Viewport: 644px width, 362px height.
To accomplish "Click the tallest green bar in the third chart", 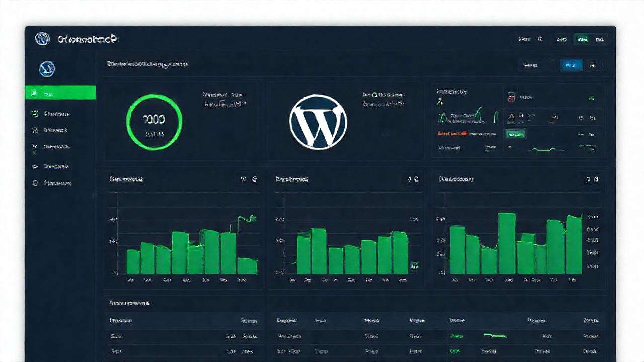I will pyautogui.click(x=507, y=243).
